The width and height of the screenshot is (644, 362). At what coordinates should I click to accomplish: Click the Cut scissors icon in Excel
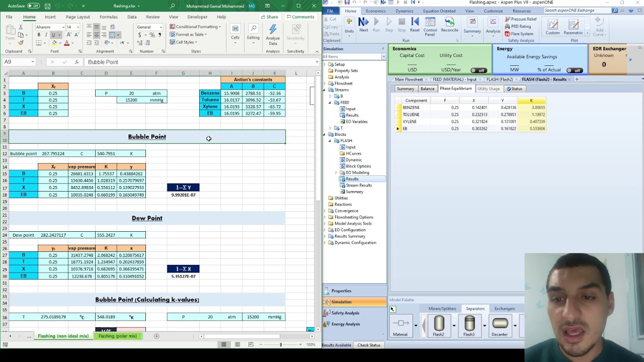click(21, 27)
